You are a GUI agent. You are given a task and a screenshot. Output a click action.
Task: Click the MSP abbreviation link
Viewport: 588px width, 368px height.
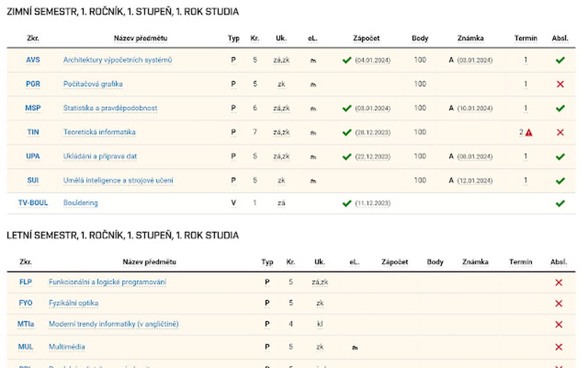tap(33, 108)
